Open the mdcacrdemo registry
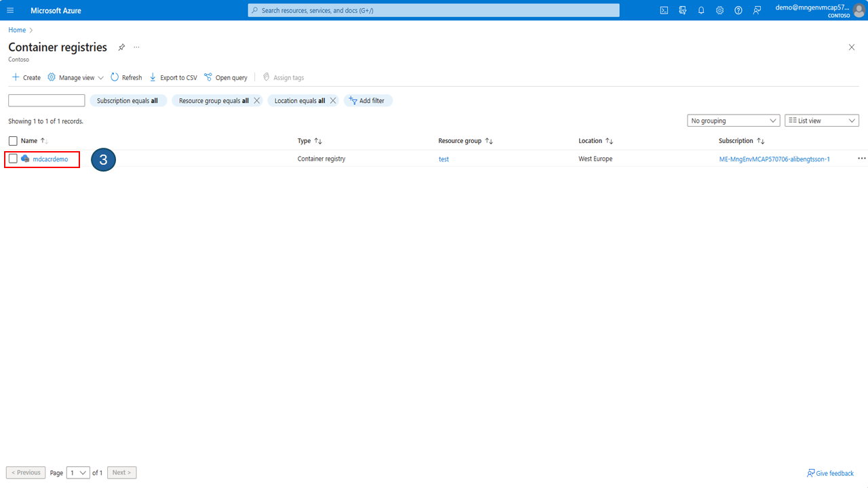The width and height of the screenshot is (868, 488). point(50,159)
